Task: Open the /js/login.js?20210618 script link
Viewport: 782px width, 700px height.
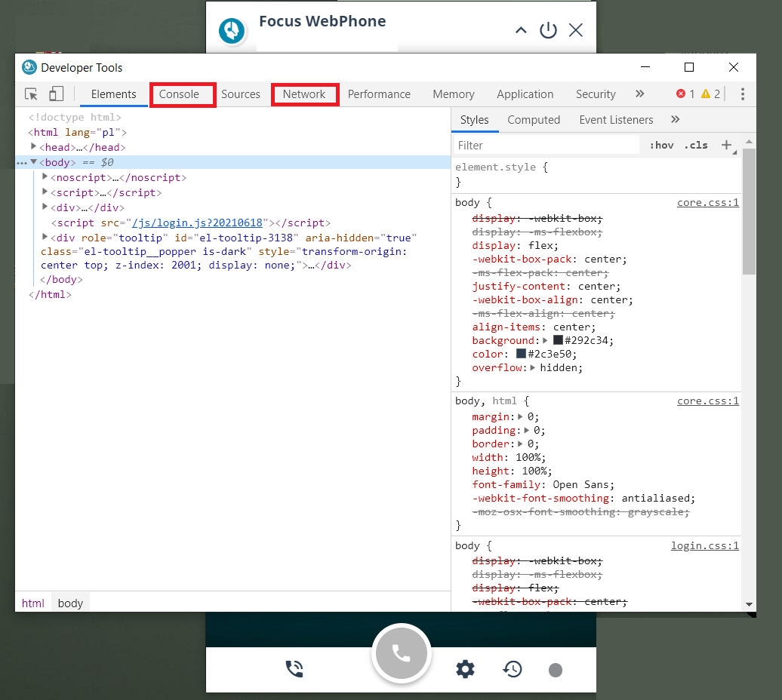Action: point(198,223)
